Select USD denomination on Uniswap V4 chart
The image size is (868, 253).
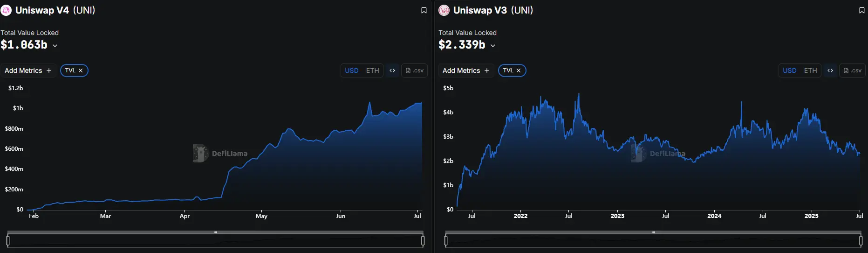pyautogui.click(x=352, y=70)
